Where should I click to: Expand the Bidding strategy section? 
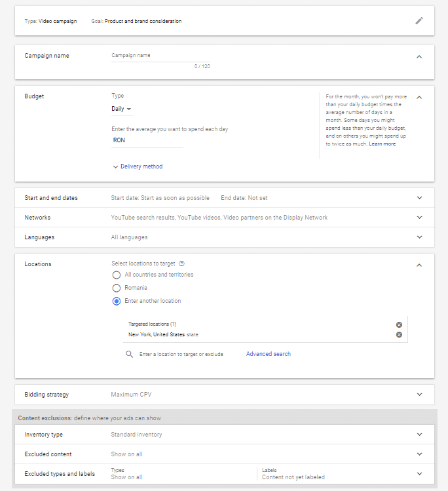coord(420,395)
